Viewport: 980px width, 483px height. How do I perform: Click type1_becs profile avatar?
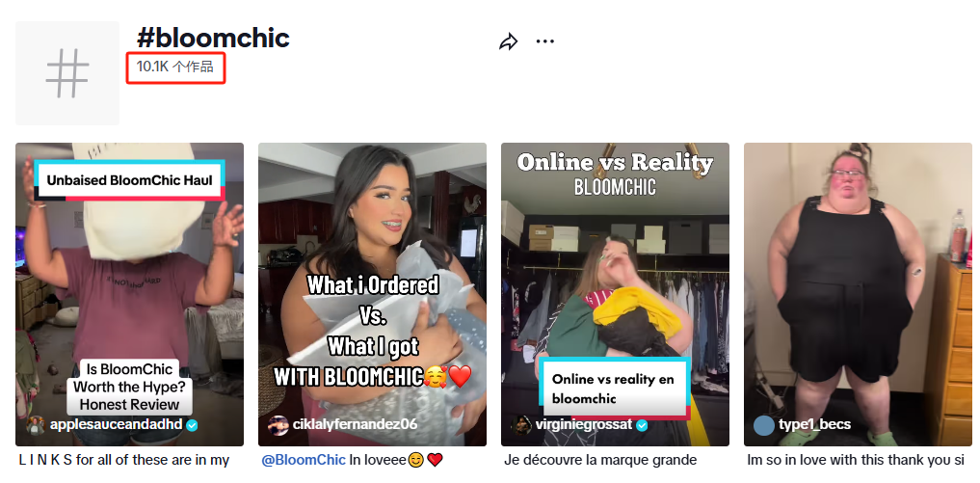point(764,425)
